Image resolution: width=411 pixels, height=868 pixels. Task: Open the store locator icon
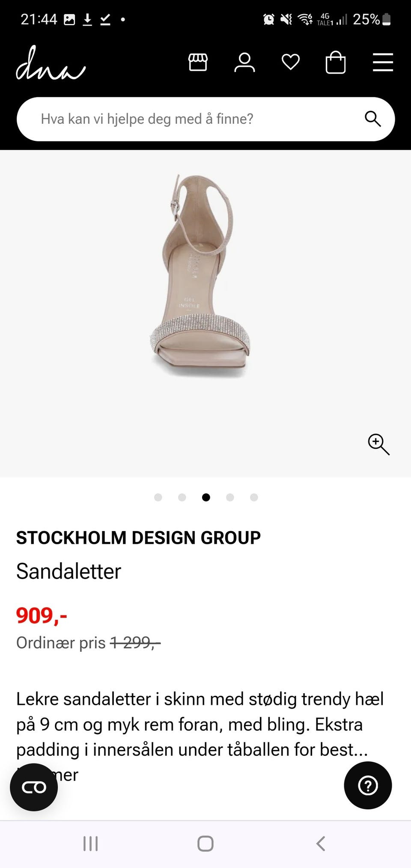198,63
